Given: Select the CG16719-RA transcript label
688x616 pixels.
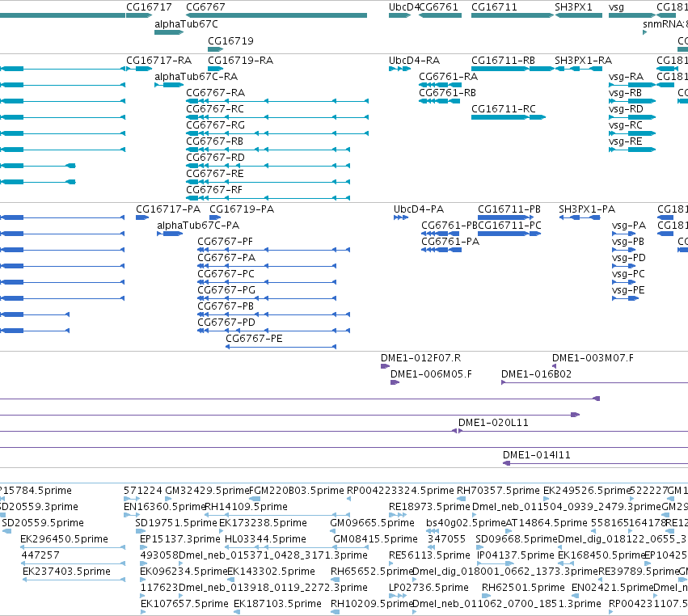Looking at the screenshot, I should pyautogui.click(x=240, y=60).
